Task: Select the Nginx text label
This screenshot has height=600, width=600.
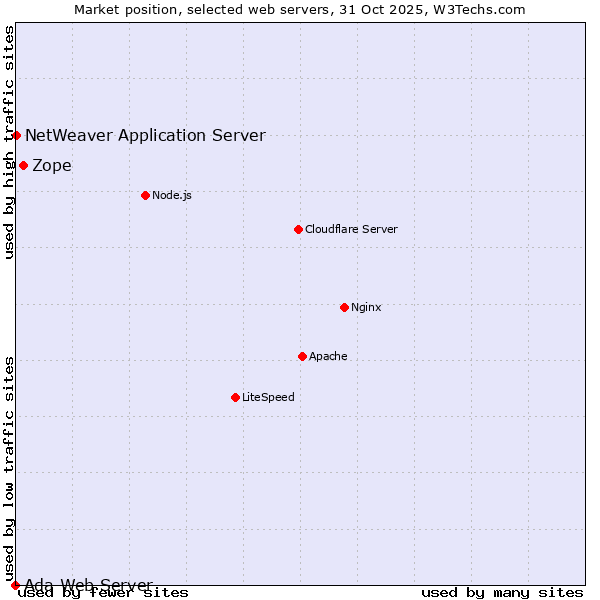Action: (366, 307)
